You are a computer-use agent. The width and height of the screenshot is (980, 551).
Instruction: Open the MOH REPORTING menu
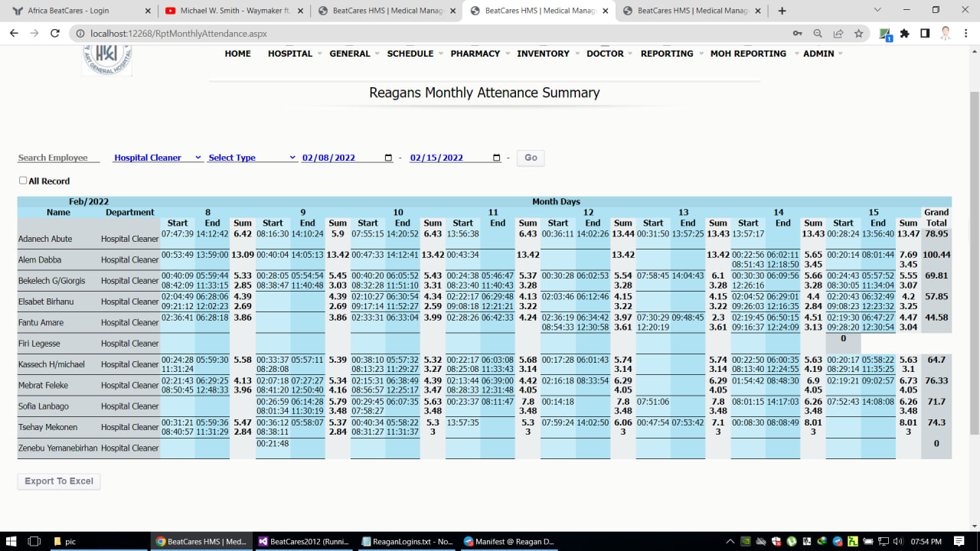coord(748,54)
